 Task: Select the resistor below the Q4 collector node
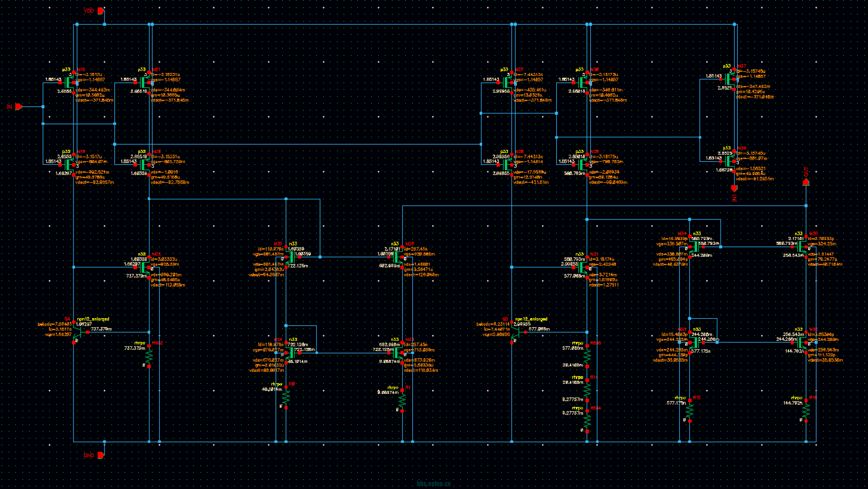149,356
